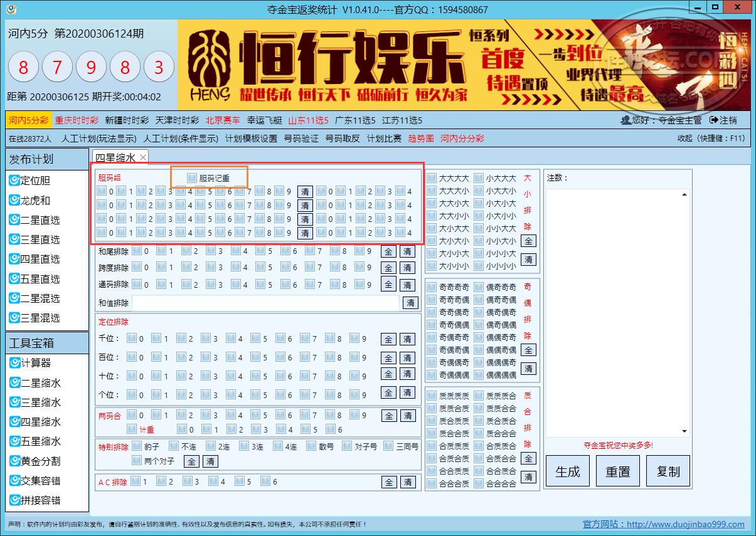Check 合合合合 composite pattern
Screen dimensions: 756x536
point(479,483)
